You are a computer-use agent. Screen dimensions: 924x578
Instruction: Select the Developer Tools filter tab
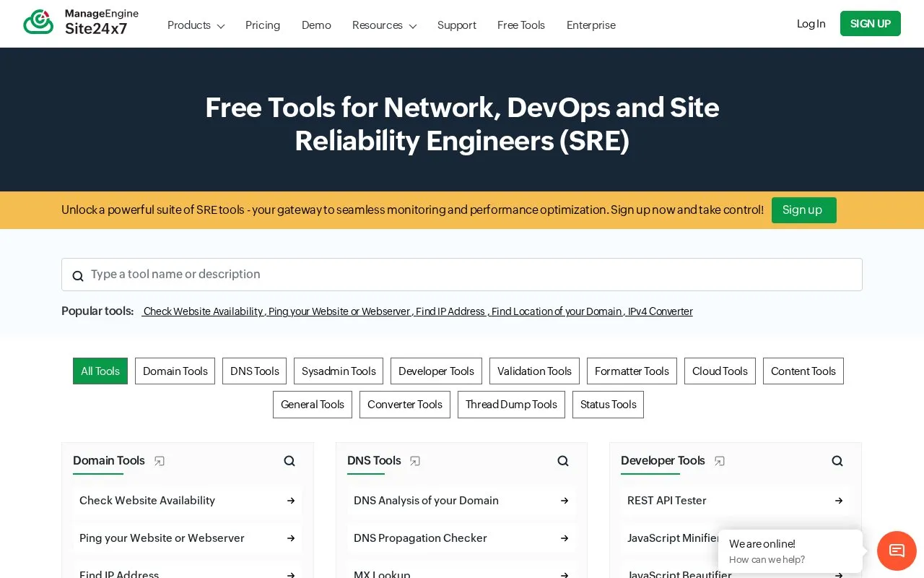[x=437, y=371]
